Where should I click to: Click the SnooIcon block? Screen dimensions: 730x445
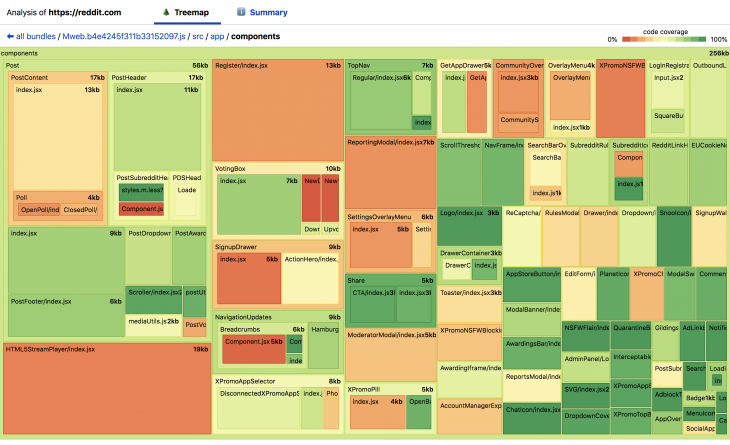(x=674, y=237)
